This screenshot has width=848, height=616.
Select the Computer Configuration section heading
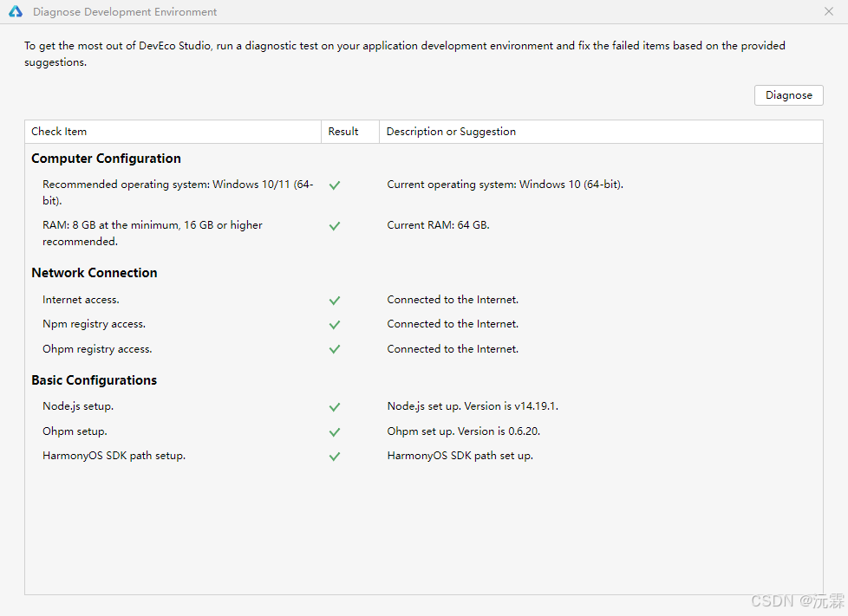click(106, 159)
